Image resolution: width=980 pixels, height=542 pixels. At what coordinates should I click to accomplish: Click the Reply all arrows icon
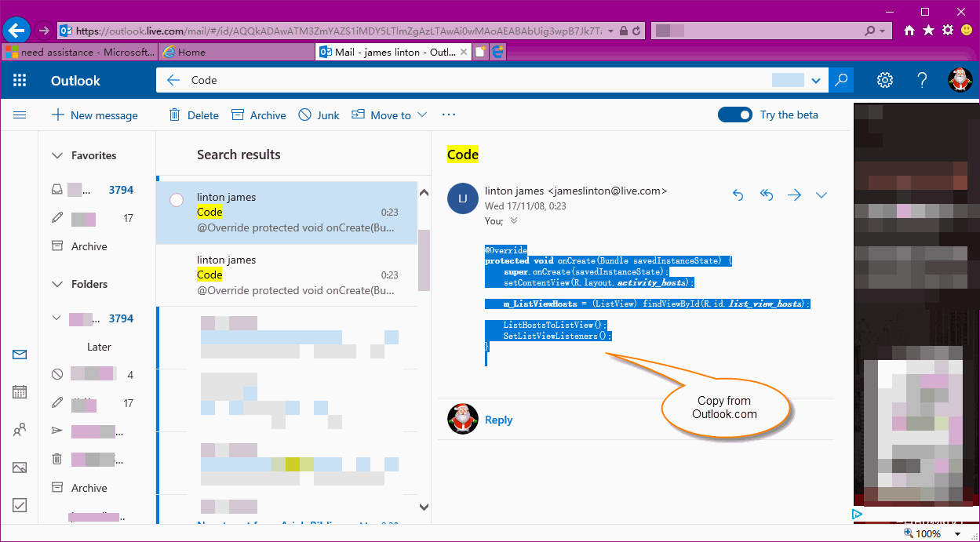(x=767, y=195)
